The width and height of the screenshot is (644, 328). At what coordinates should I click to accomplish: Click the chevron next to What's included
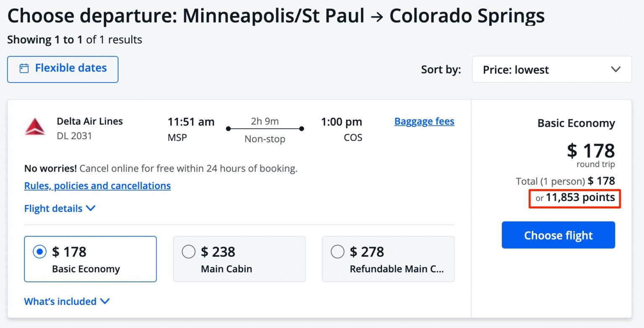pos(105,301)
